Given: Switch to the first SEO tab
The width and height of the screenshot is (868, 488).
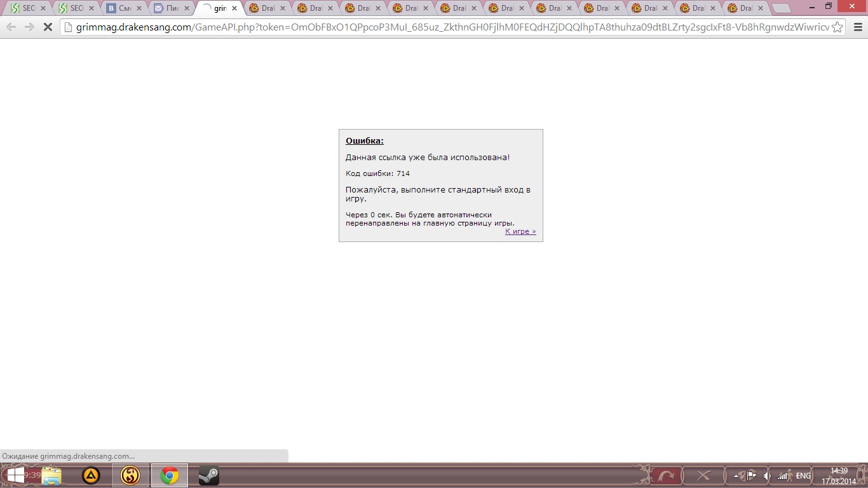Looking at the screenshot, I should click(x=24, y=8).
